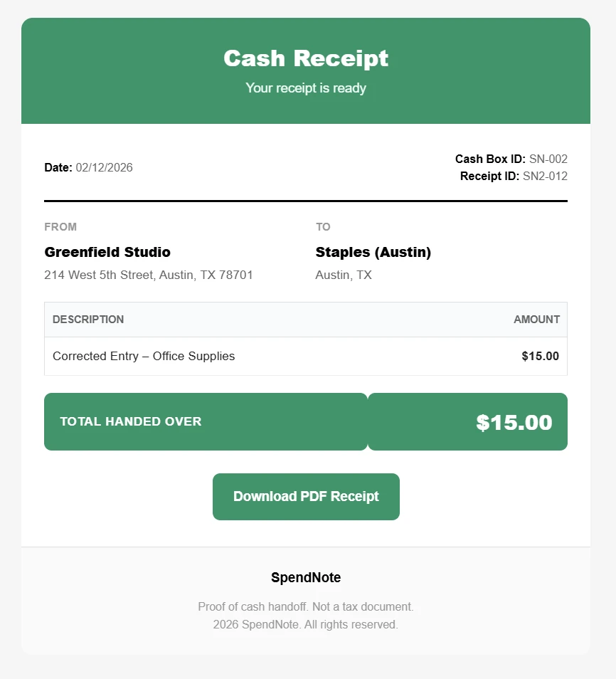Screen dimensions: 616x679
Task: Click the Download PDF Receipt button
Action: click(305, 496)
